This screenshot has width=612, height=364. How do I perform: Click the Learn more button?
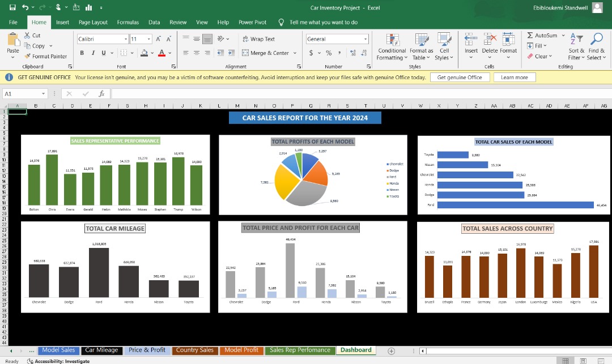click(x=514, y=78)
